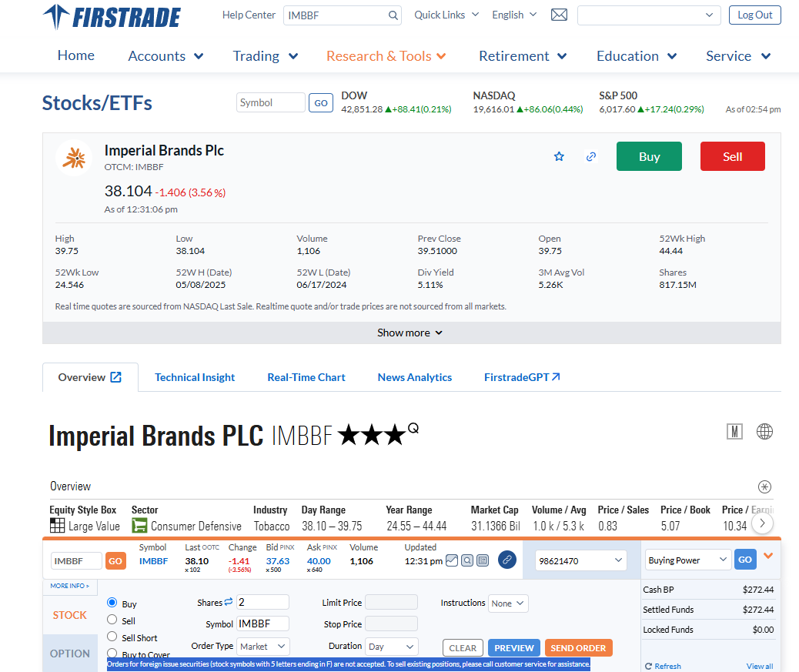Open the English language dropdown

click(514, 15)
